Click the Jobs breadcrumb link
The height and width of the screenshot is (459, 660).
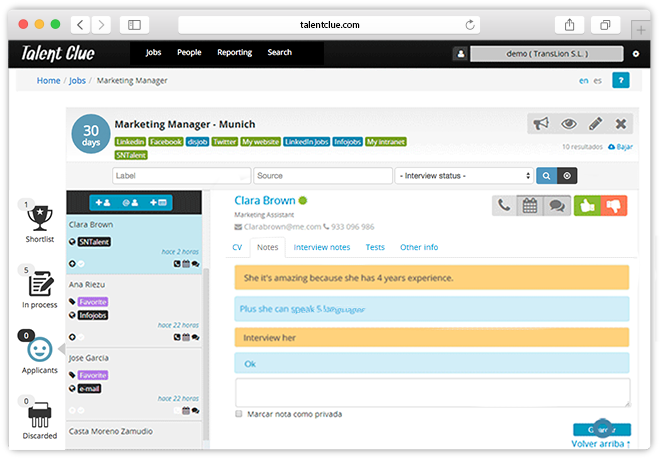coord(77,80)
